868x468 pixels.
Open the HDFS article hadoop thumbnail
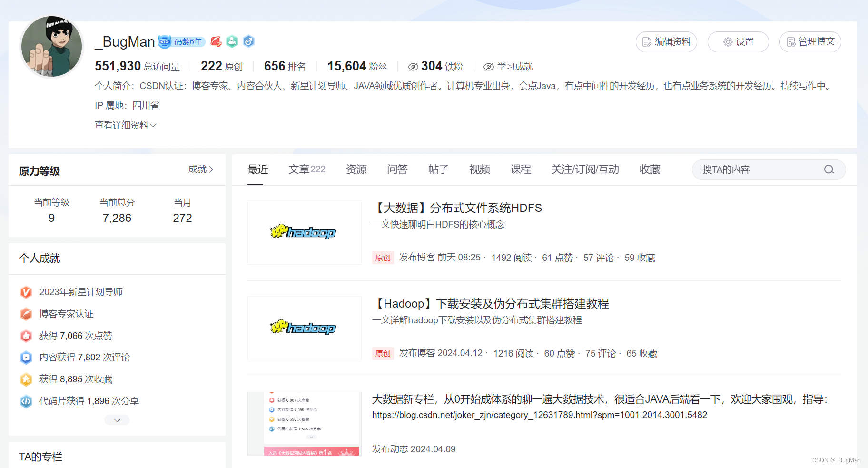coord(305,232)
